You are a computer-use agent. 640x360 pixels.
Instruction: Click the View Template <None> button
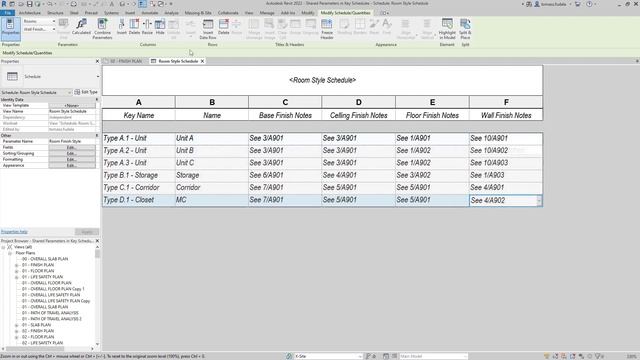pos(72,105)
